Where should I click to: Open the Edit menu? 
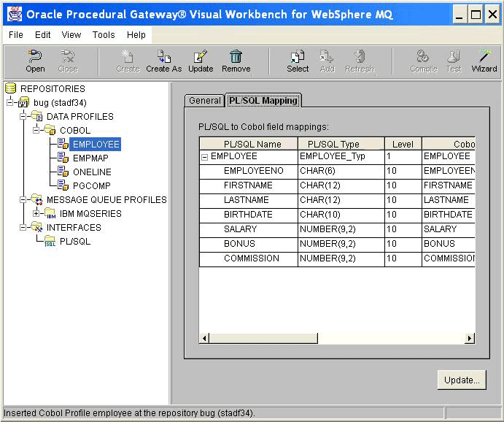(43, 34)
